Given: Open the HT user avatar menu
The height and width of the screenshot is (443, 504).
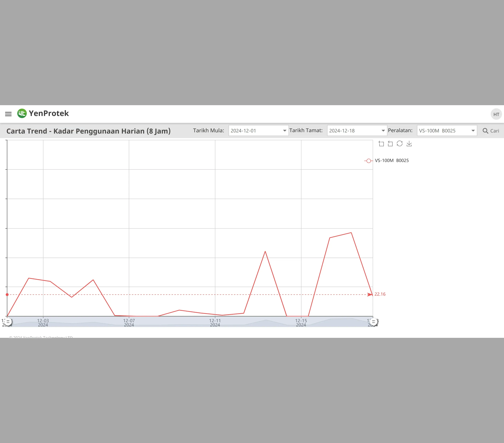Looking at the screenshot, I should [x=496, y=114].
